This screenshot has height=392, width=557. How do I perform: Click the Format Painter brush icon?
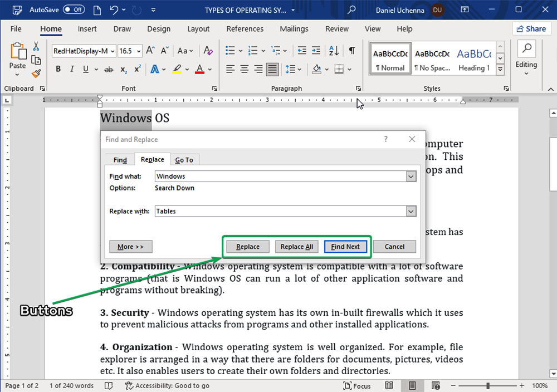(x=36, y=73)
